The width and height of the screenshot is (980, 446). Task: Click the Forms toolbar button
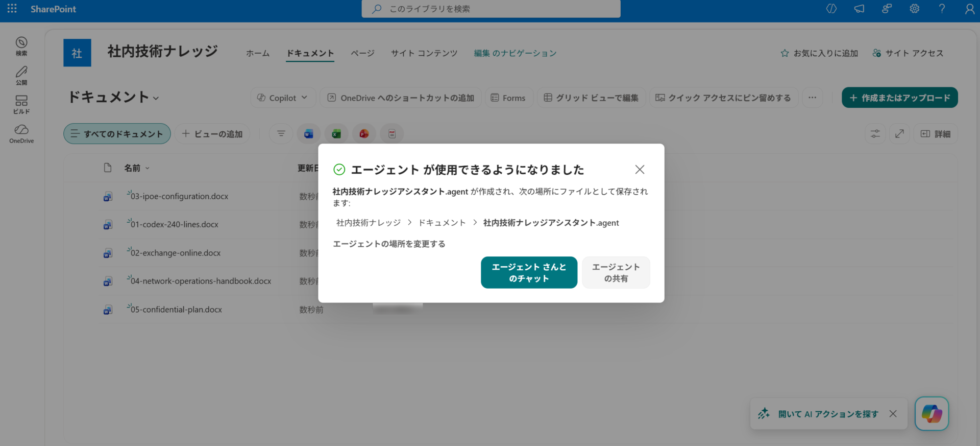click(x=508, y=98)
